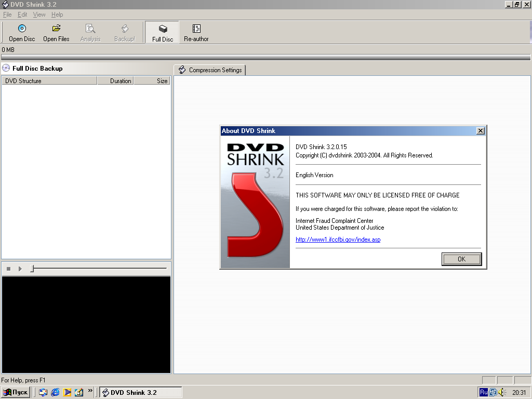Viewport: 532px width, 399px height.
Task: Expand the quick launch overflow chevron
Action: pyautogui.click(x=90, y=391)
